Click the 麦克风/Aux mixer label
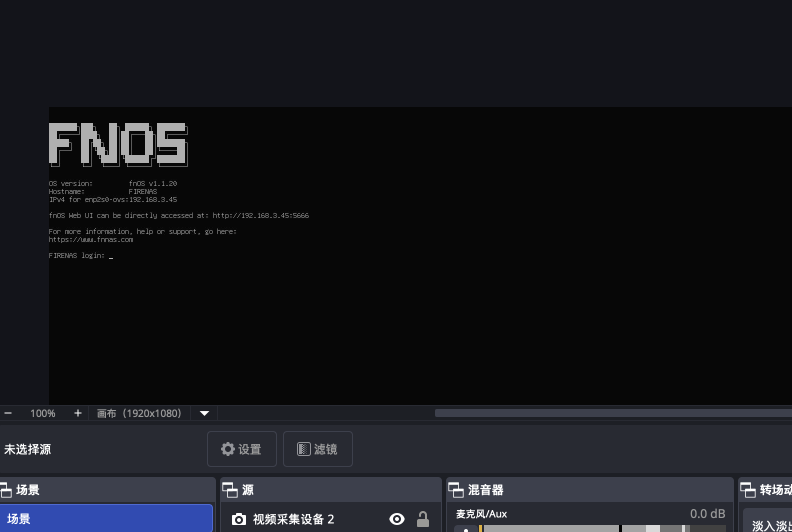 481,514
